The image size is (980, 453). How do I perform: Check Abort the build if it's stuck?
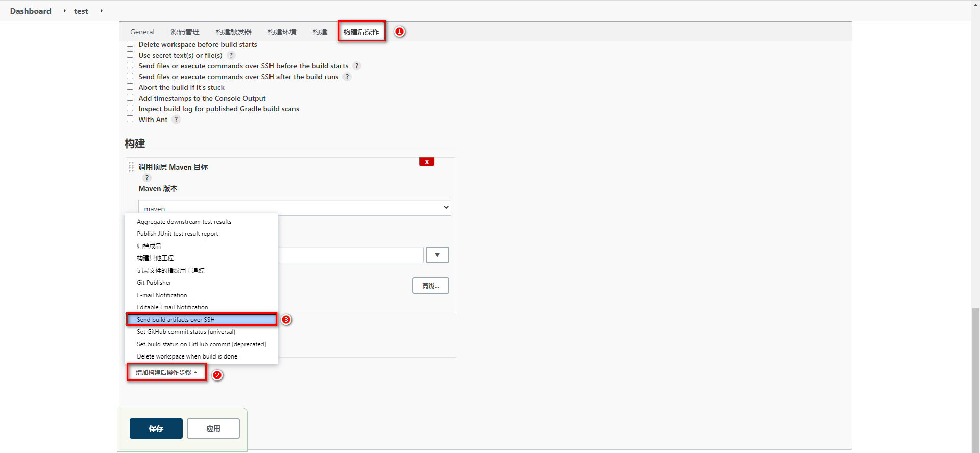(x=130, y=87)
